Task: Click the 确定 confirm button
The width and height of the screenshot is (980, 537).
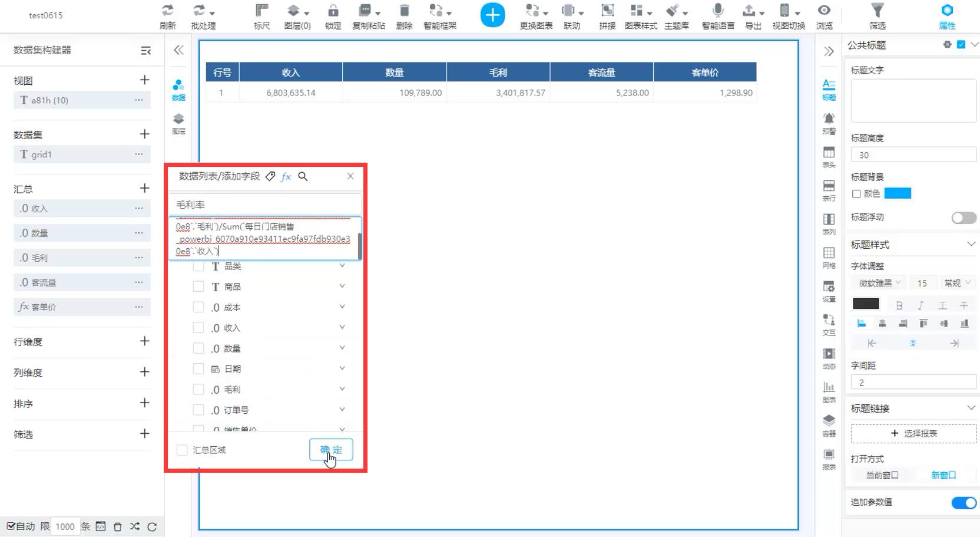Action: [331, 450]
